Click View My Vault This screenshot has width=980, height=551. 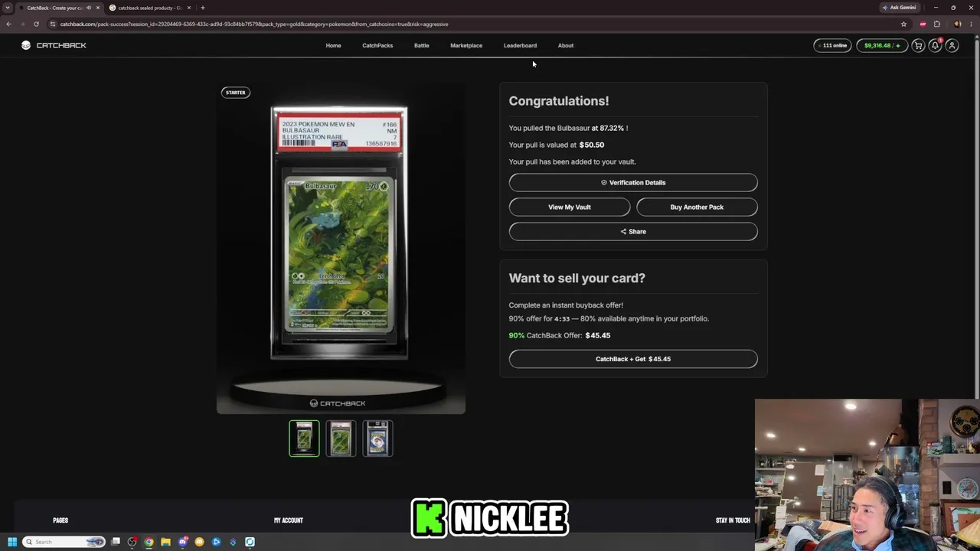pyautogui.click(x=570, y=207)
